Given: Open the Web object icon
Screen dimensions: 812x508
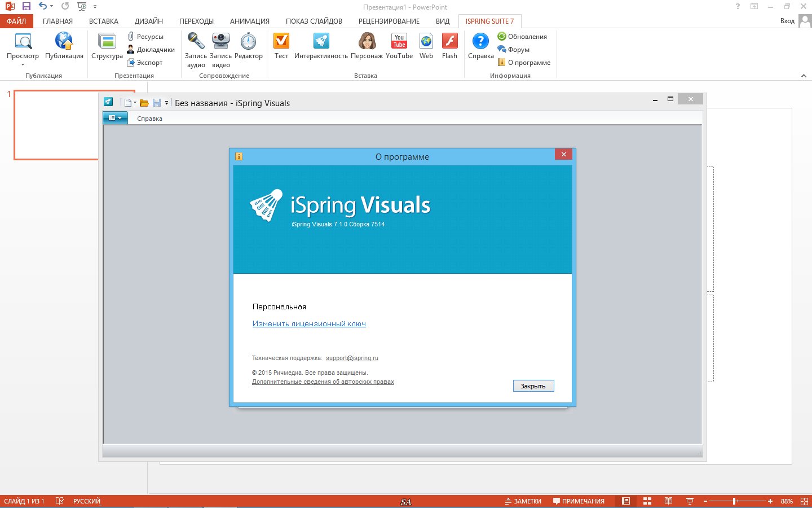Looking at the screenshot, I should [x=426, y=42].
